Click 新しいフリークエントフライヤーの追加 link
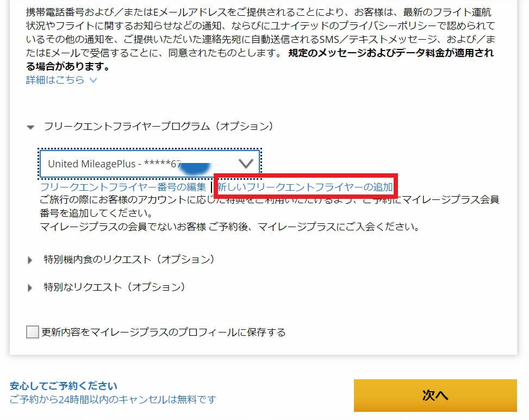The width and height of the screenshot is (529, 420). coord(304,187)
